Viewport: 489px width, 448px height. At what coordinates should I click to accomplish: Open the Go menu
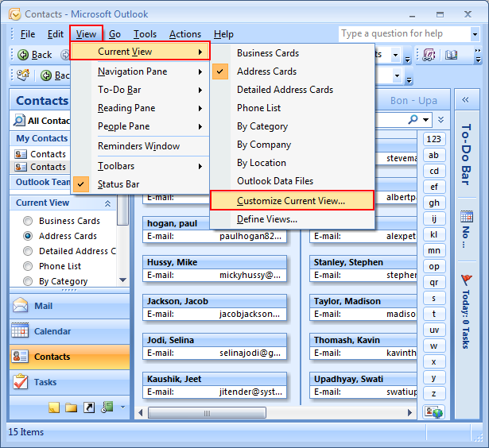tap(114, 34)
